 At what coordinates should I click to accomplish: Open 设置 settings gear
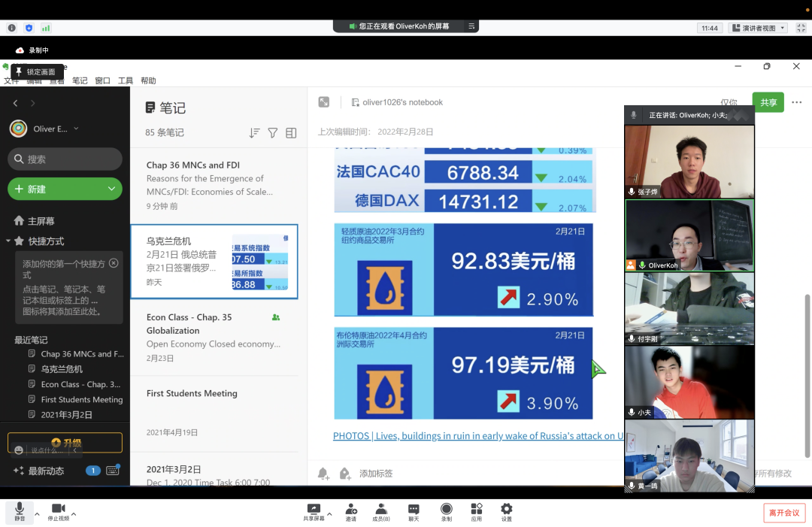507,512
